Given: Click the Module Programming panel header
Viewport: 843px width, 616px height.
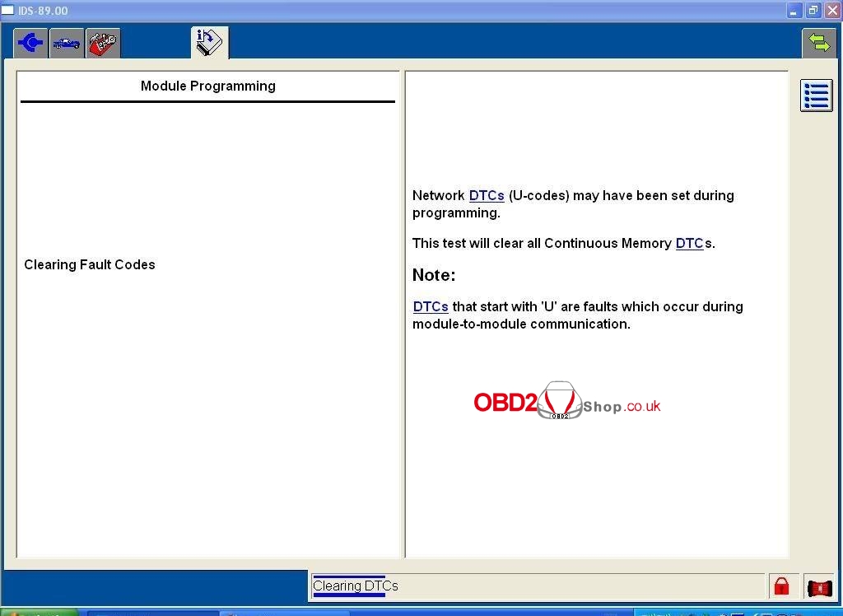Looking at the screenshot, I should pos(207,86).
